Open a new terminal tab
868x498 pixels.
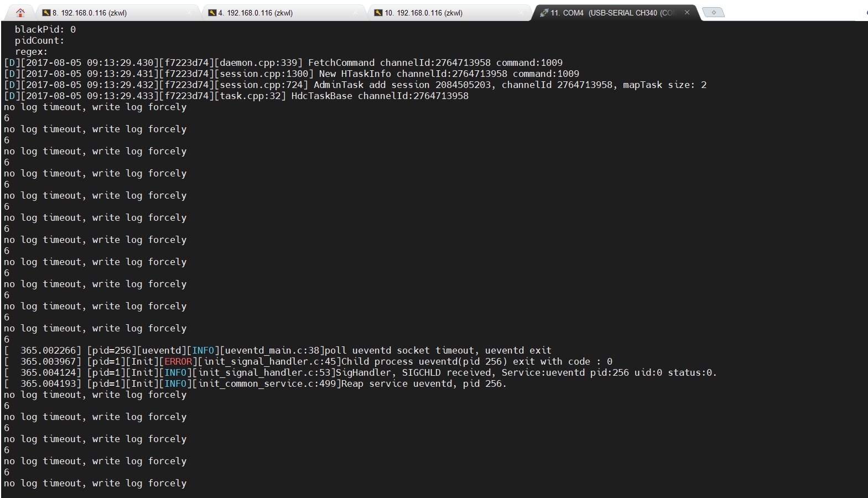tap(714, 12)
